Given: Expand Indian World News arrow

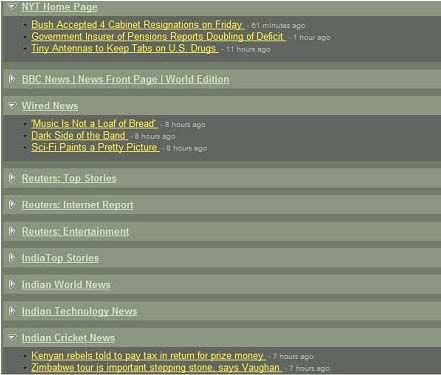Looking at the screenshot, I should (x=12, y=284).
